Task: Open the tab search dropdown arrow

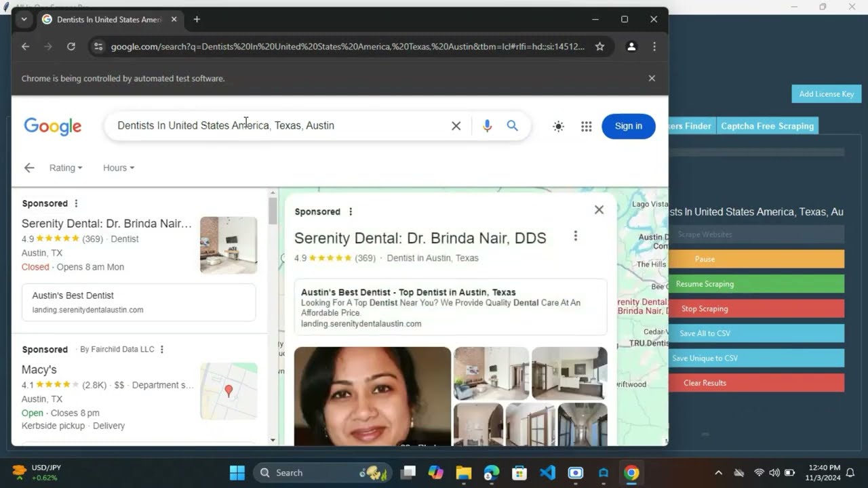Action: click(24, 20)
